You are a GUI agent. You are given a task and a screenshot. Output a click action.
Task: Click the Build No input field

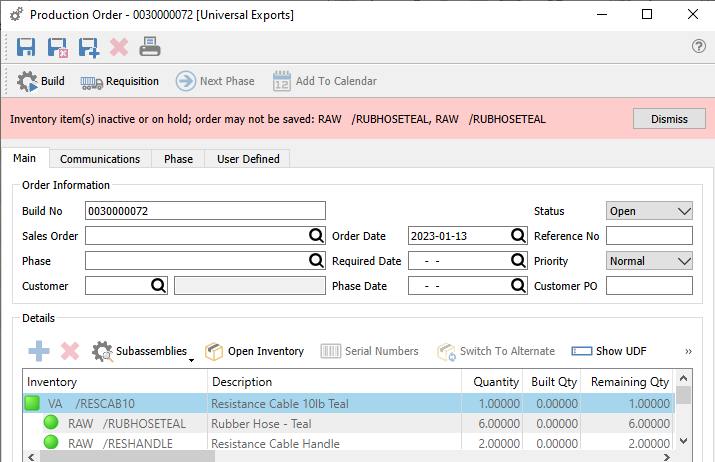205,211
